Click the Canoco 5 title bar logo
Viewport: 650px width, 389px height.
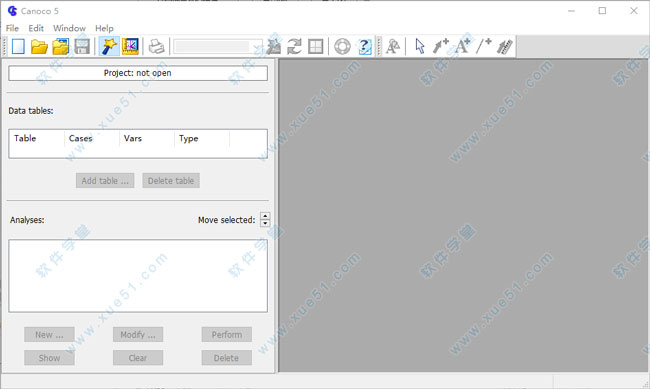(x=12, y=11)
